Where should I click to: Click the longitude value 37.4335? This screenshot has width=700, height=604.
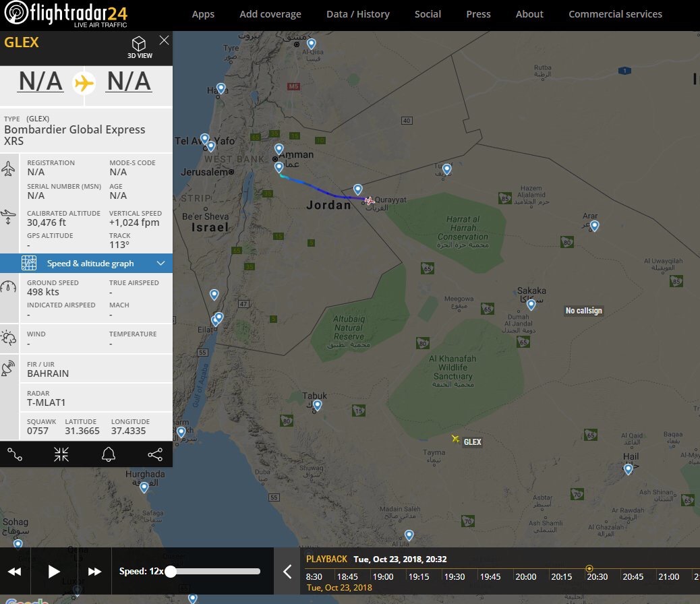(x=129, y=431)
